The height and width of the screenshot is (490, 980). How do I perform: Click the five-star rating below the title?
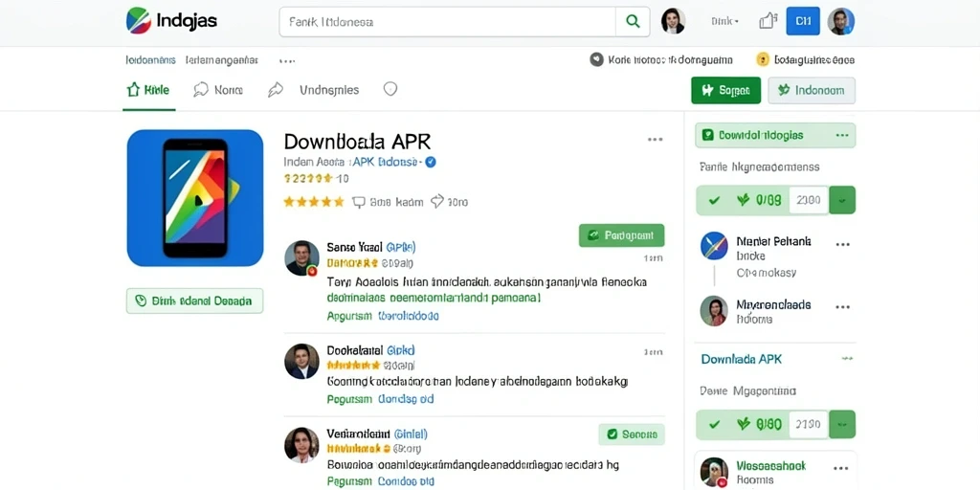(314, 202)
